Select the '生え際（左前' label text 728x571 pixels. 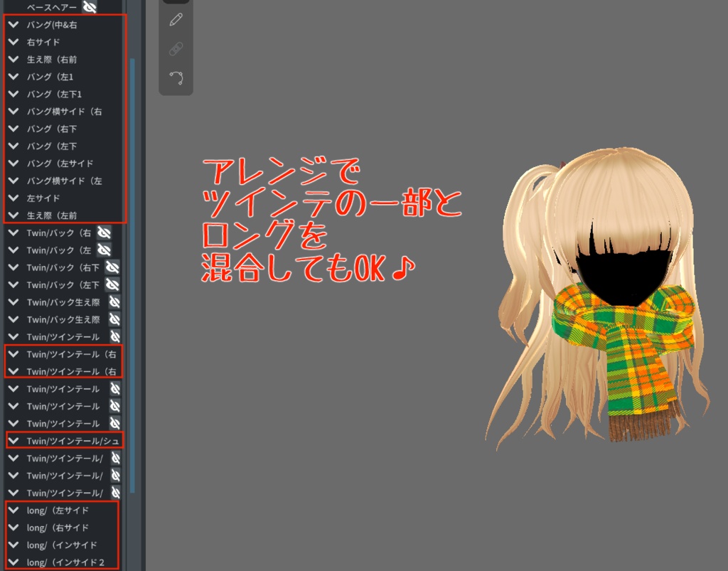point(51,215)
